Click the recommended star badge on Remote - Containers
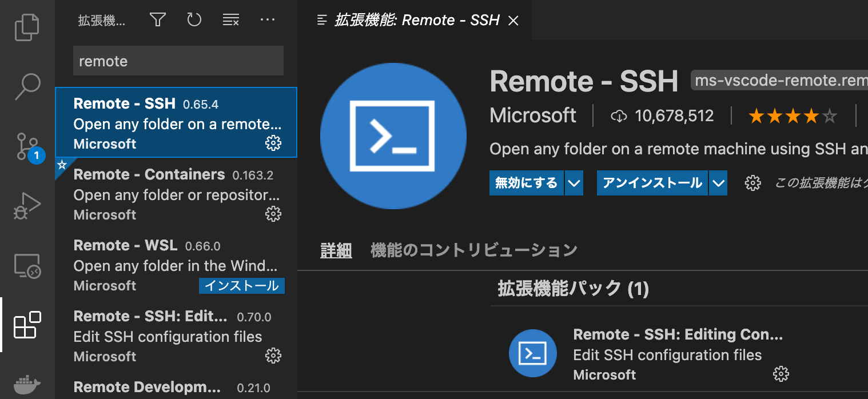 coord(62,166)
